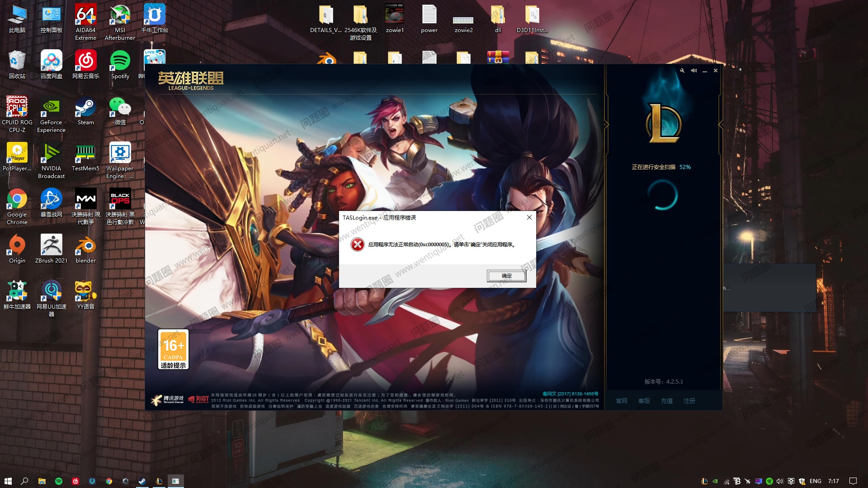
Task: Open 官网 link in launcher footer
Action: point(622,401)
